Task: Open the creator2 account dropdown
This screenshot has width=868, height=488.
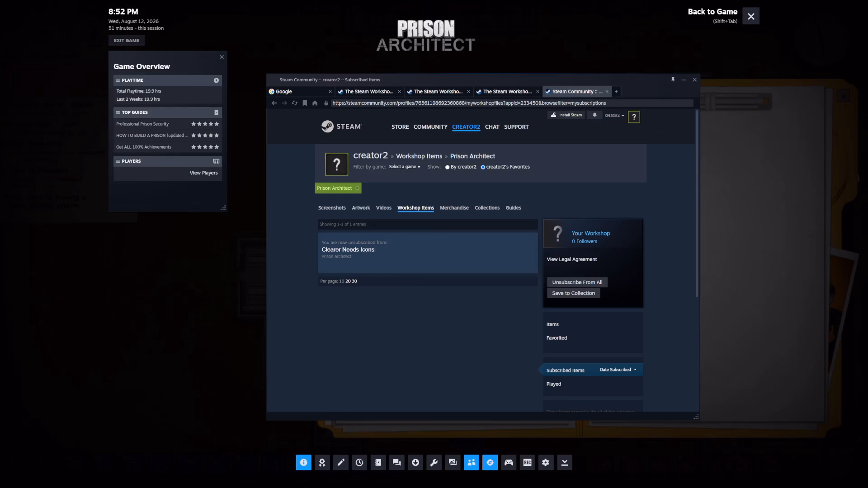Action: (614, 115)
